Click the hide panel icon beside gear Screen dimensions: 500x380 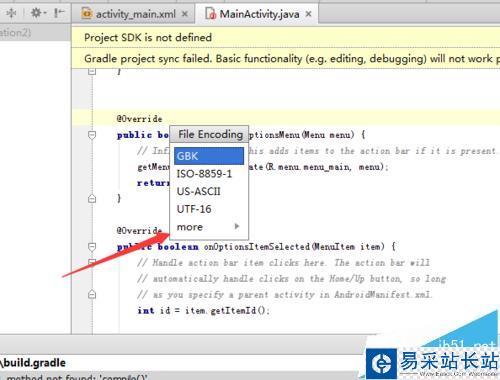tap(59, 13)
